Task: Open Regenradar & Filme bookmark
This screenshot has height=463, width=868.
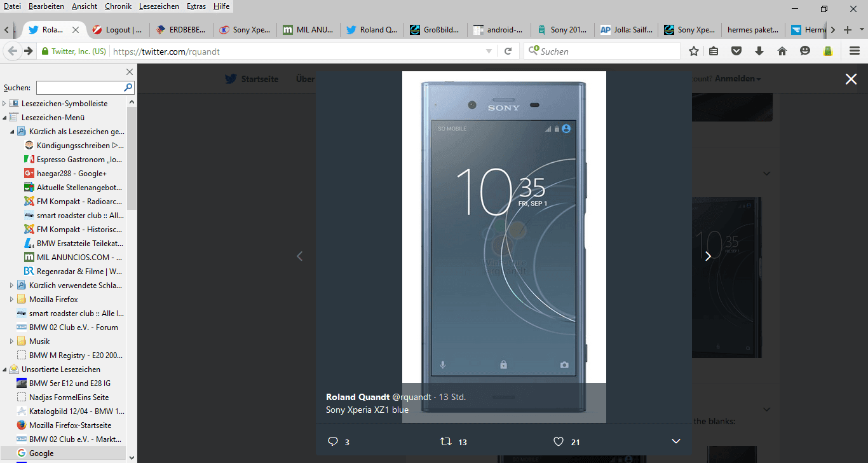Action: tap(79, 272)
